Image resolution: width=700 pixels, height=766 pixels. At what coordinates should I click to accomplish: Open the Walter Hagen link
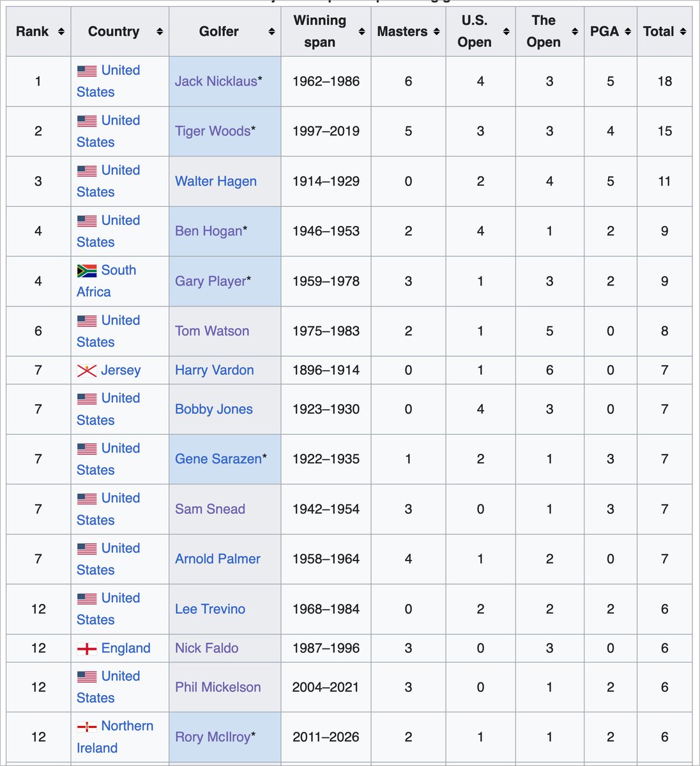tap(216, 181)
